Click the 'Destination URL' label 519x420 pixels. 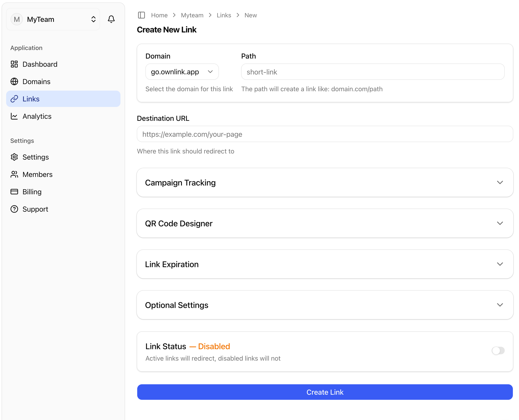[163, 118]
